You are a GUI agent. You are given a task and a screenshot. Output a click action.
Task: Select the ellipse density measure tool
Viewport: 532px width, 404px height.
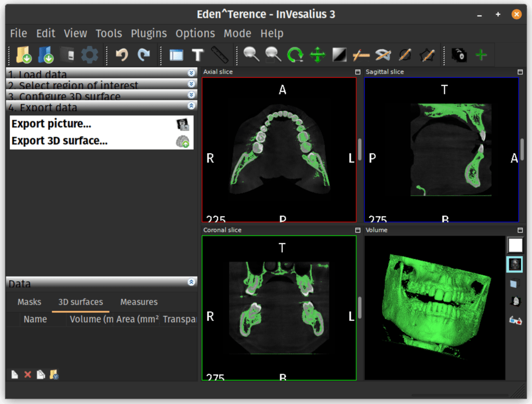(405, 55)
